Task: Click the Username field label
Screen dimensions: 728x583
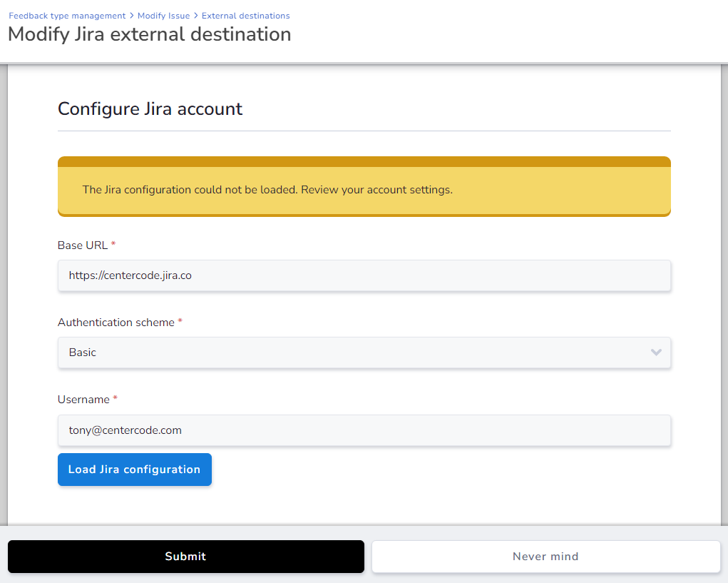Action: (x=83, y=400)
